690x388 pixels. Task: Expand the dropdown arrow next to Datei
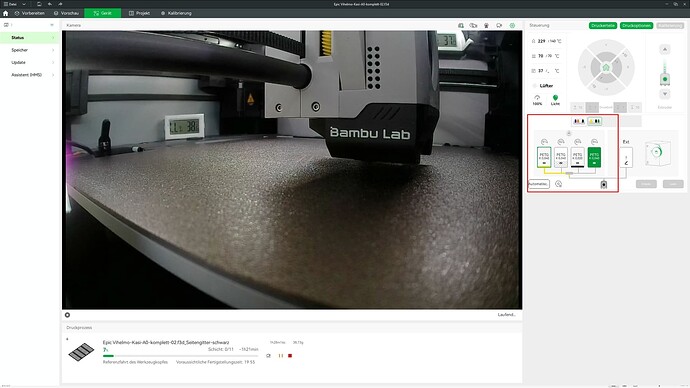click(x=24, y=4)
